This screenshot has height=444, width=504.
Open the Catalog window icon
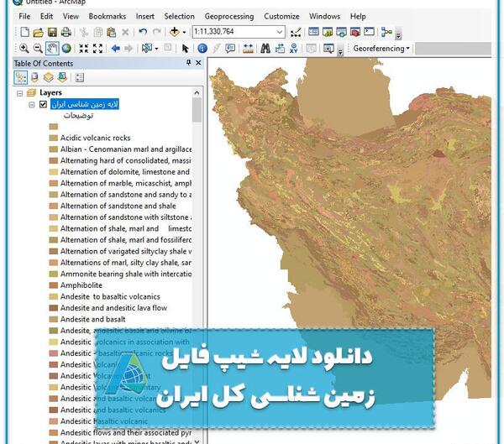point(328,32)
